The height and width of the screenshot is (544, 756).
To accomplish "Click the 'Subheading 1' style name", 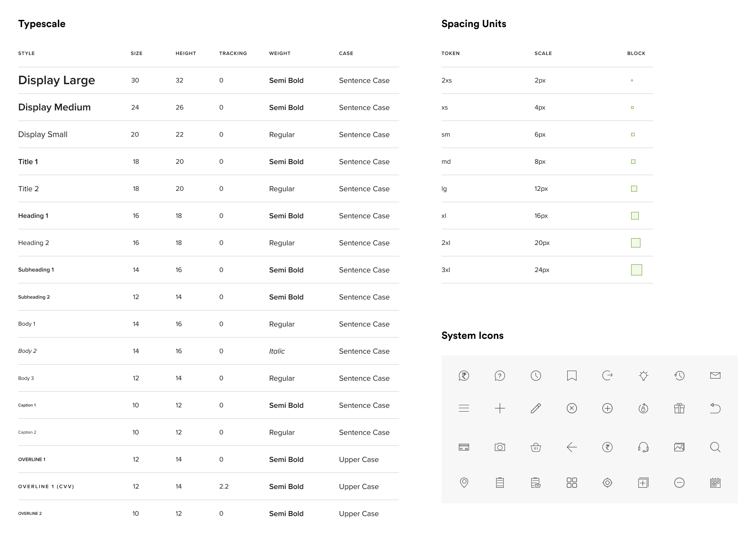I will click(x=36, y=270).
